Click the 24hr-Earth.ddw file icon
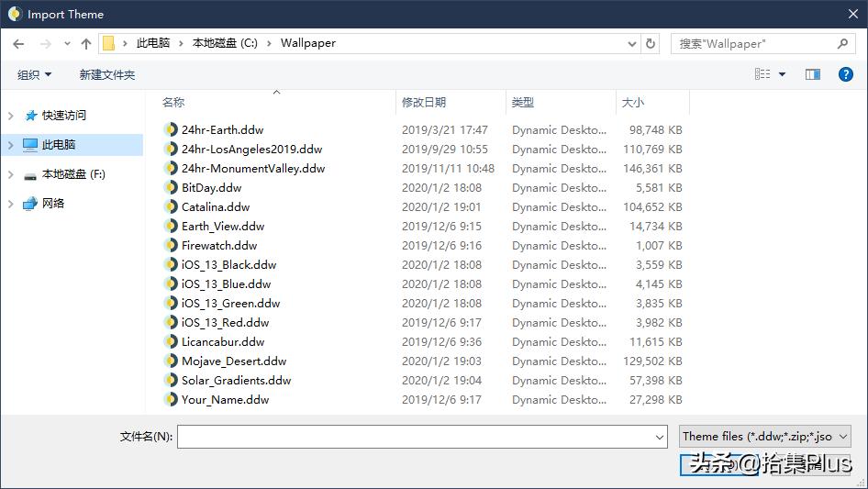The height and width of the screenshot is (489, 868). pos(171,129)
